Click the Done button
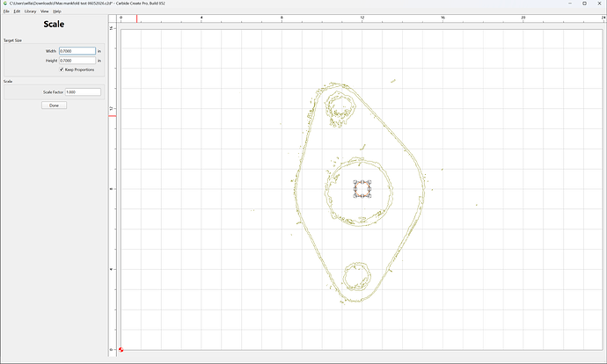 click(x=55, y=106)
